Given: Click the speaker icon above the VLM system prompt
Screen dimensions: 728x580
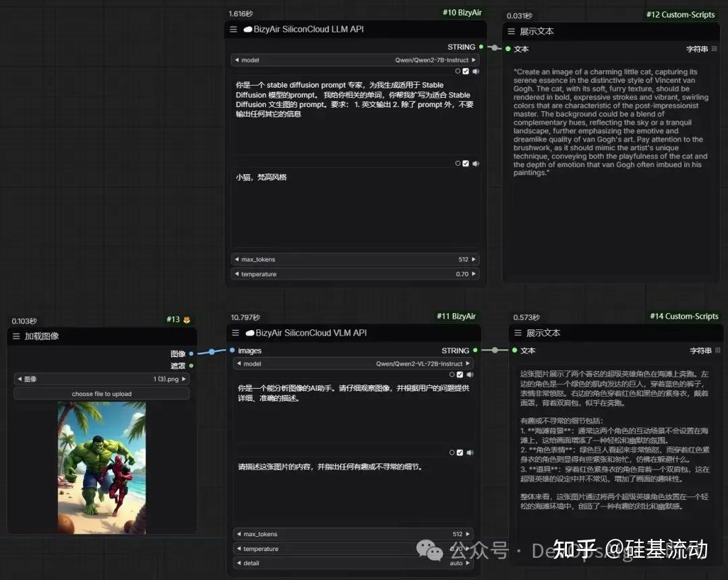Looking at the screenshot, I should [470, 375].
